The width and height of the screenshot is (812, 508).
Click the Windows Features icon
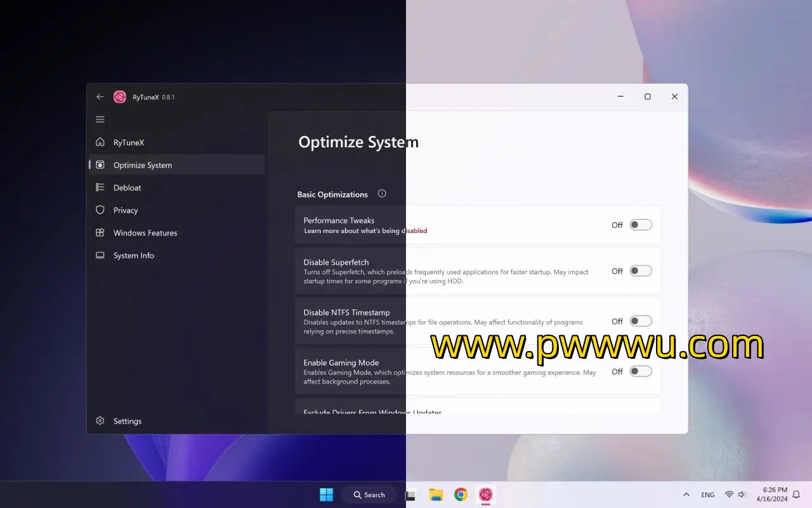coord(100,233)
